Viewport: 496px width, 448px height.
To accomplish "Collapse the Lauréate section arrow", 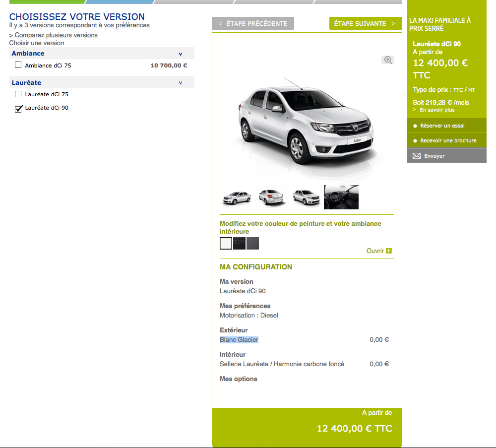I will [x=181, y=83].
